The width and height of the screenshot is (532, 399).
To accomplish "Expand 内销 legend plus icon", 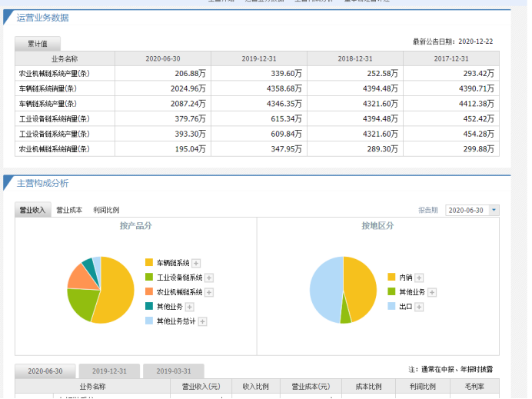I will point(419,278).
